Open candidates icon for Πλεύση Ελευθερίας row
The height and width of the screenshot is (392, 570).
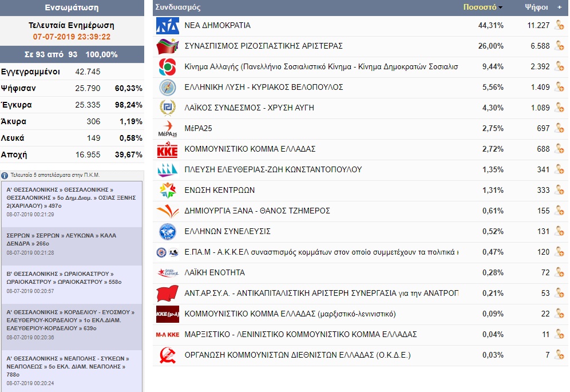(559, 169)
